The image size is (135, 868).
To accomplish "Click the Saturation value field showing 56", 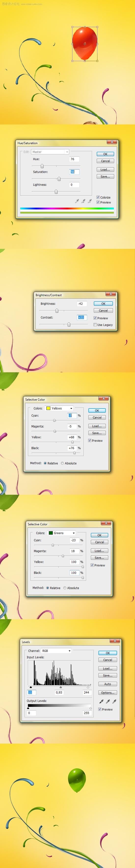I will click(x=74, y=172).
